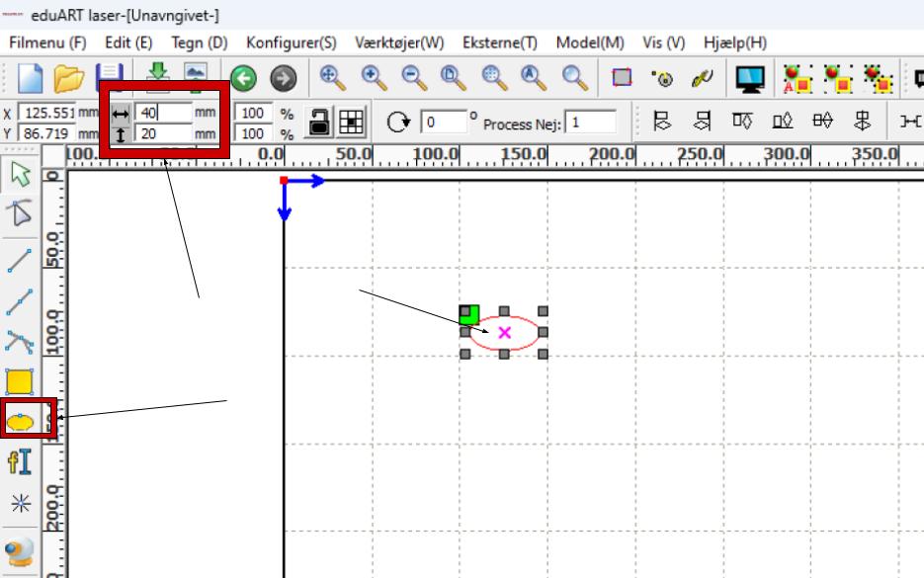Click the Y position field showing 86.719
This screenshot has height=578, width=924.
[x=47, y=133]
